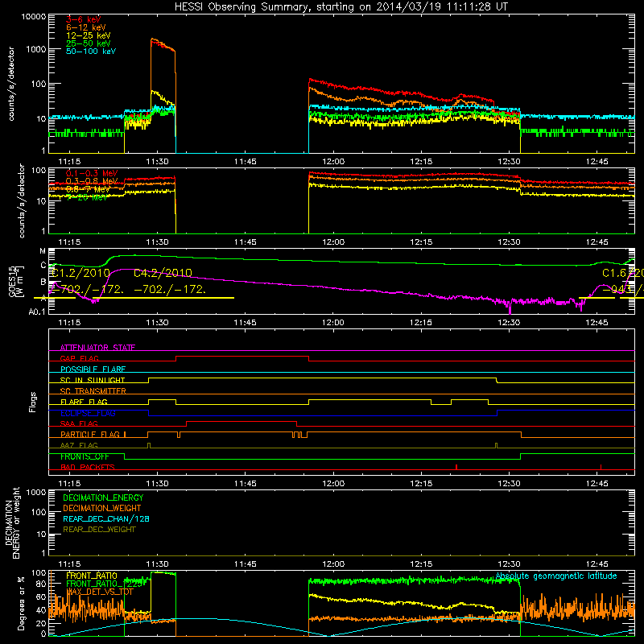Click the 'DECIMATION_WEIGHT' legend label
This screenshot has width=644, height=644.
tap(102, 508)
